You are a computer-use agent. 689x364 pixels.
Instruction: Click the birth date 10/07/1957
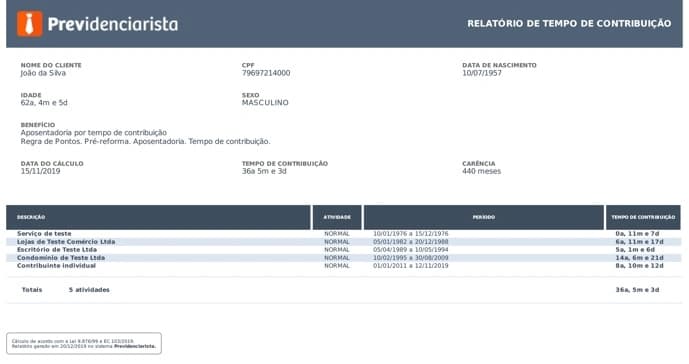click(482, 73)
